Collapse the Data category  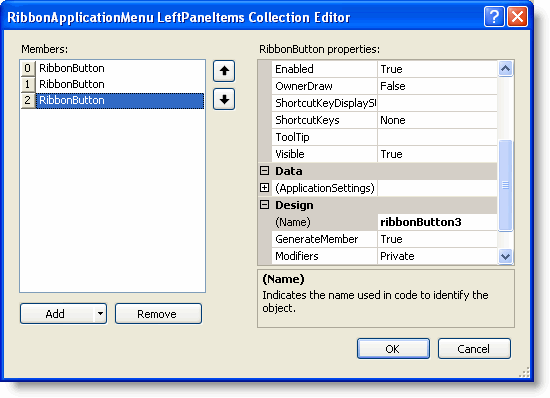264,171
